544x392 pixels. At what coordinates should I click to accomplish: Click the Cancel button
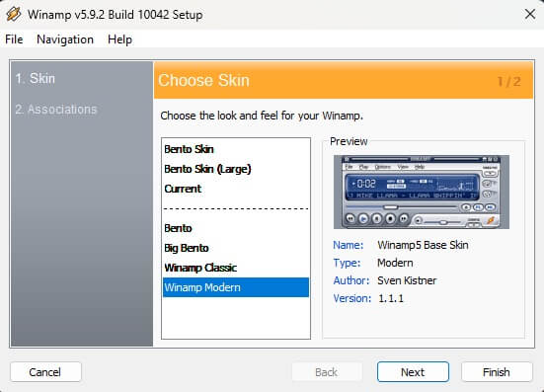pos(45,372)
